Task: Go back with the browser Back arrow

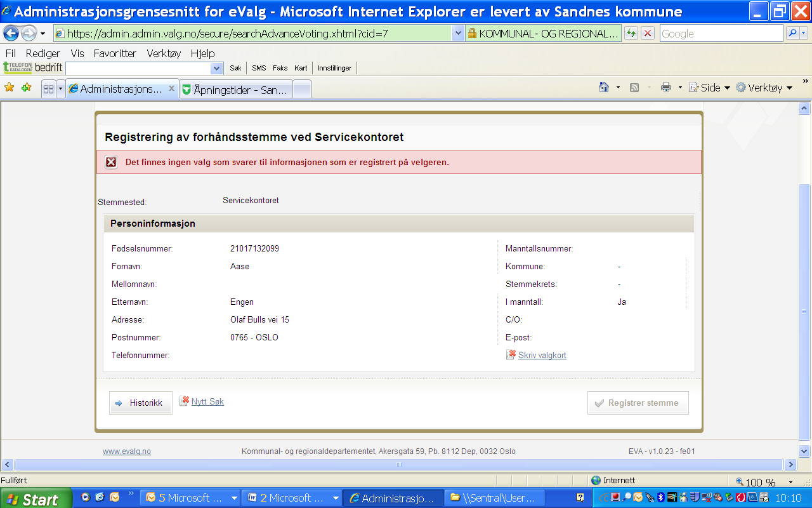Action: tap(11, 34)
